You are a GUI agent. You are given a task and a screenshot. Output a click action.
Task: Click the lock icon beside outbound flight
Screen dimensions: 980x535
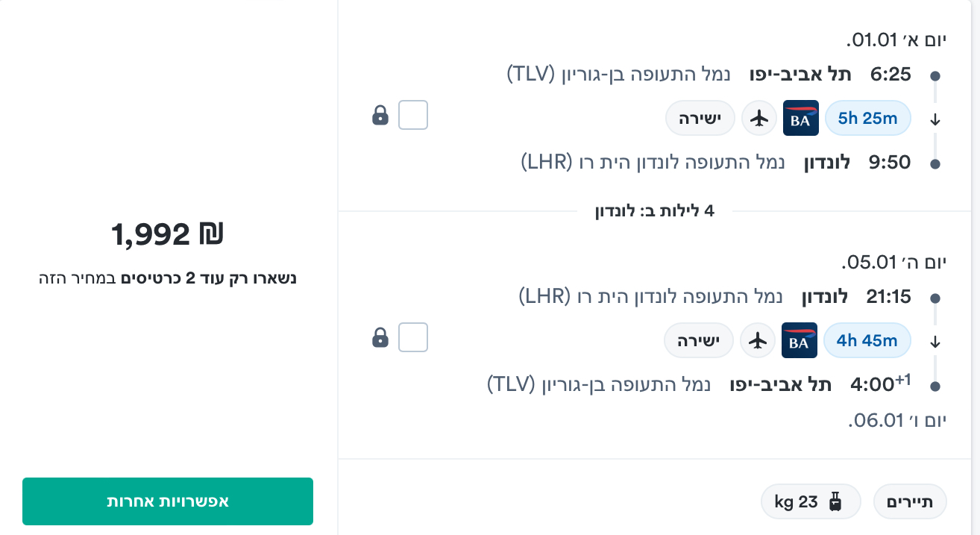[x=380, y=115]
